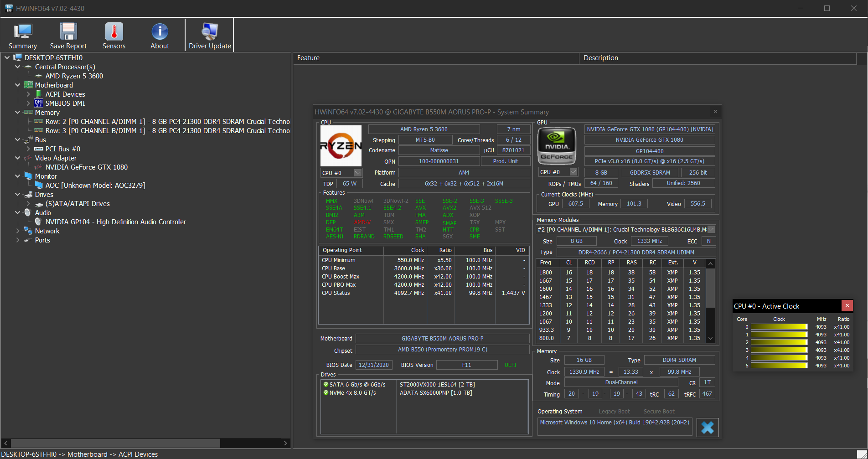This screenshot has height=459, width=868.
Task: Click the Monitor node icon in tree
Action: pos(28,176)
